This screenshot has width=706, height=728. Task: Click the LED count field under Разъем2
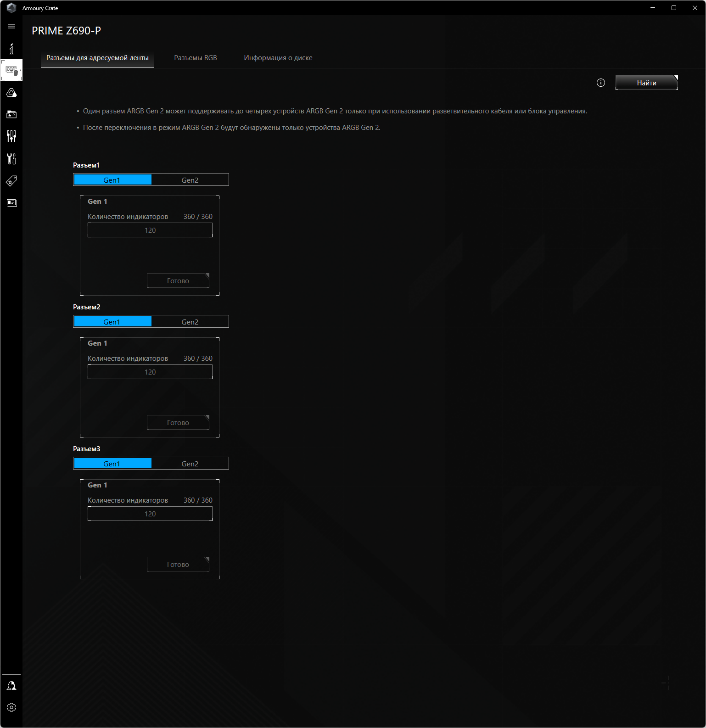click(150, 372)
